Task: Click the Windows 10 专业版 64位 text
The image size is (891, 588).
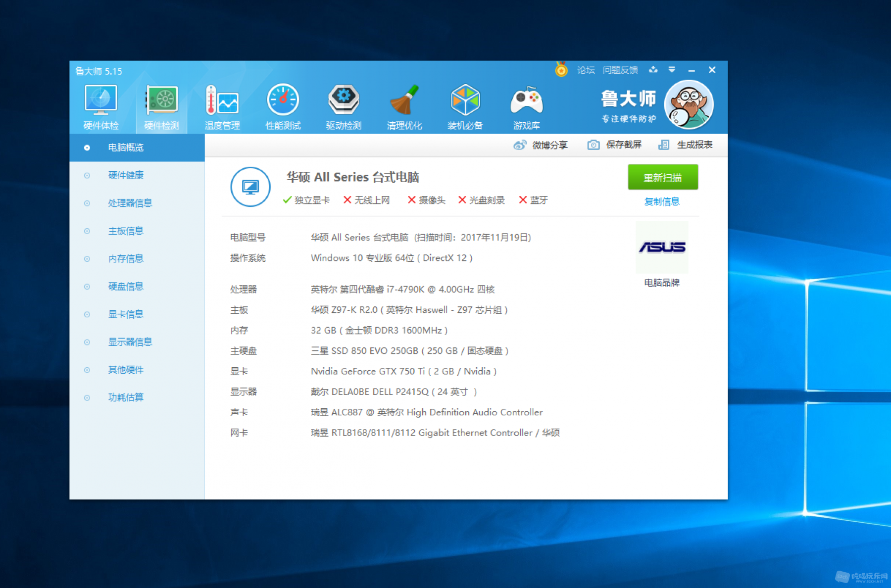Action: click(x=392, y=258)
